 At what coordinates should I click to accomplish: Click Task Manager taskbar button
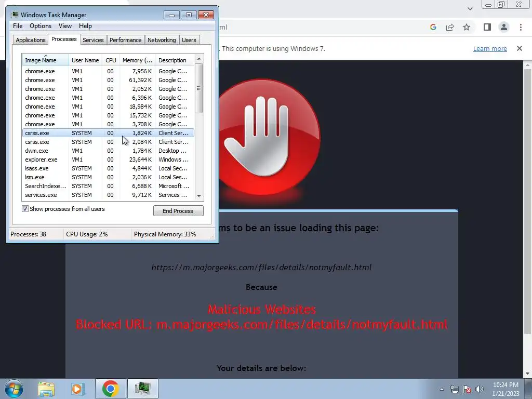tap(142, 389)
